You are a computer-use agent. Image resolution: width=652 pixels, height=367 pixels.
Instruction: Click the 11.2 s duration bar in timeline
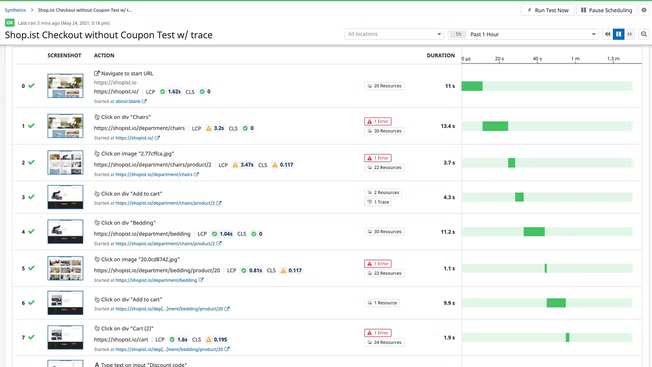click(x=534, y=232)
